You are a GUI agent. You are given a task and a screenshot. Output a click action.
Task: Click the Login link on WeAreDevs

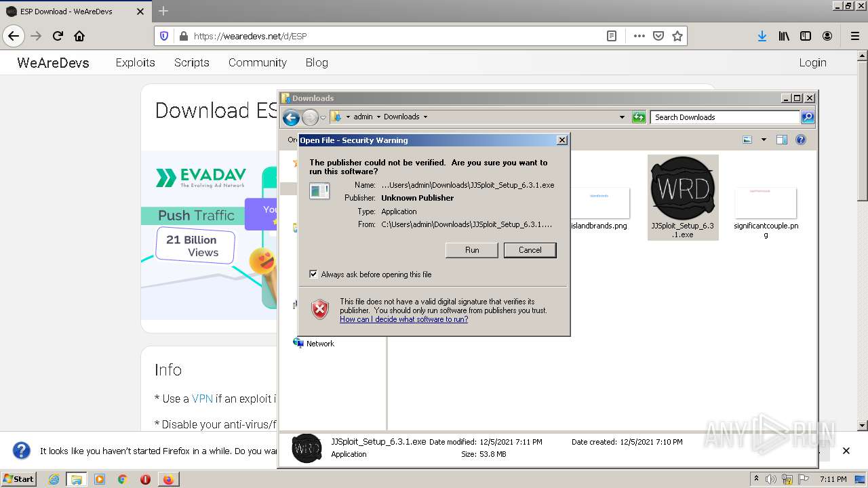[812, 62]
